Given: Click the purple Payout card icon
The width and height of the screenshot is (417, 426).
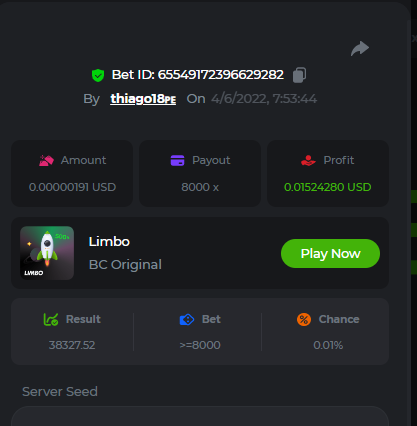Looking at the screenshot, I should pyautogui.click(x=177, y=160).
